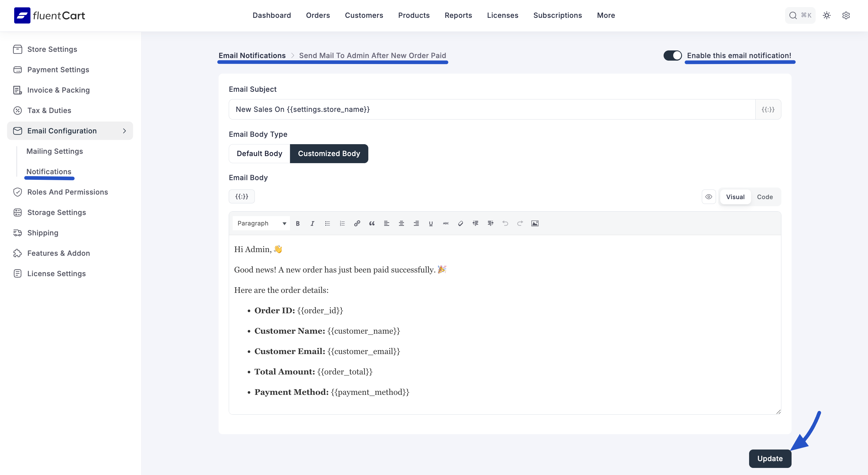
Task: Click the Update button
Action: [x=770, y=459]
